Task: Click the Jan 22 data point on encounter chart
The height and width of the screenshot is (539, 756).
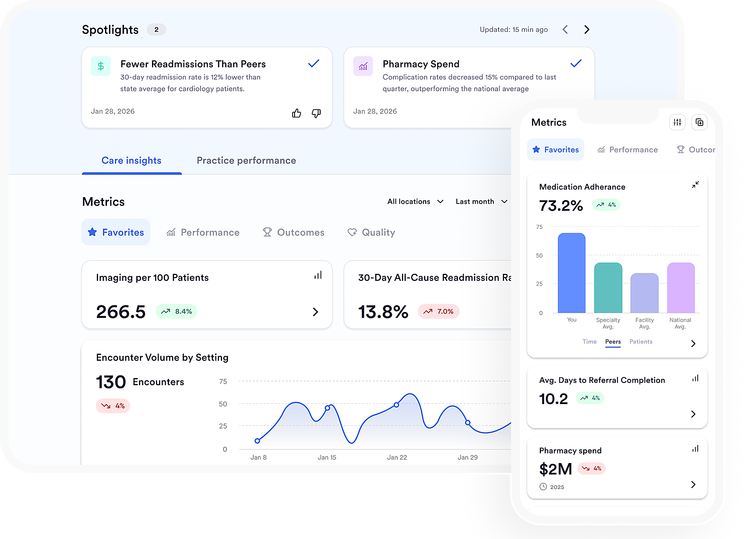Action: [x=397, y=405]
